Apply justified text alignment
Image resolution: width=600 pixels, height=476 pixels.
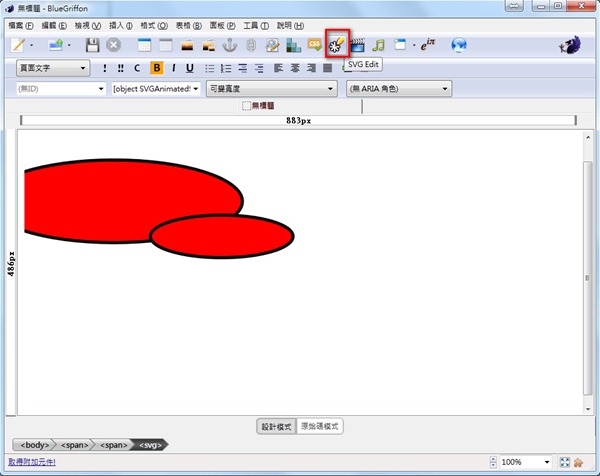tap(328, 68)
